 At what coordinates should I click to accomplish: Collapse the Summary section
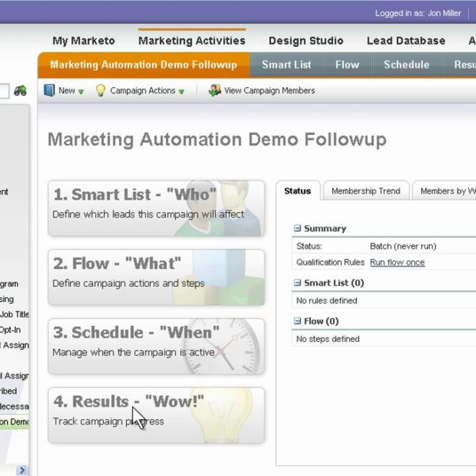click(x=297, y=228)
